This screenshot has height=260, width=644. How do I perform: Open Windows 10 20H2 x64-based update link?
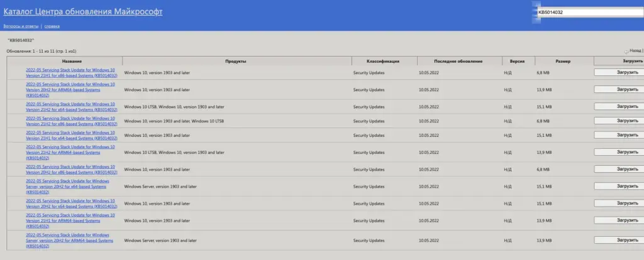72,203
